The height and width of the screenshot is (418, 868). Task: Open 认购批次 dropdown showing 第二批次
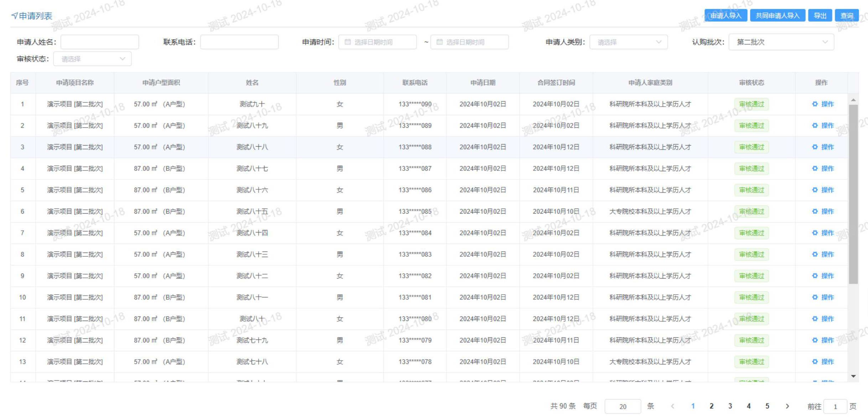point(781,42)
